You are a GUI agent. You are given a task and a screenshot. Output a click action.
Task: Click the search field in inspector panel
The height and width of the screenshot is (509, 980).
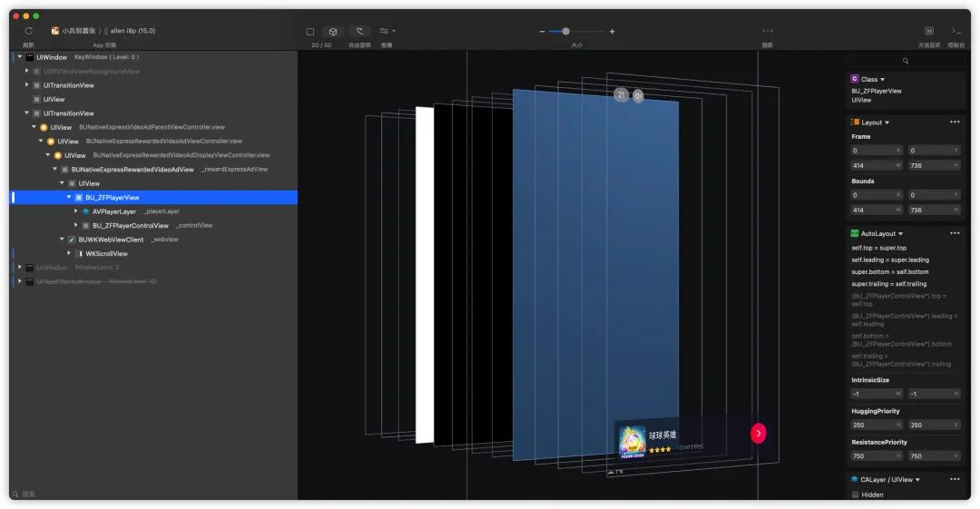(905, 61)
